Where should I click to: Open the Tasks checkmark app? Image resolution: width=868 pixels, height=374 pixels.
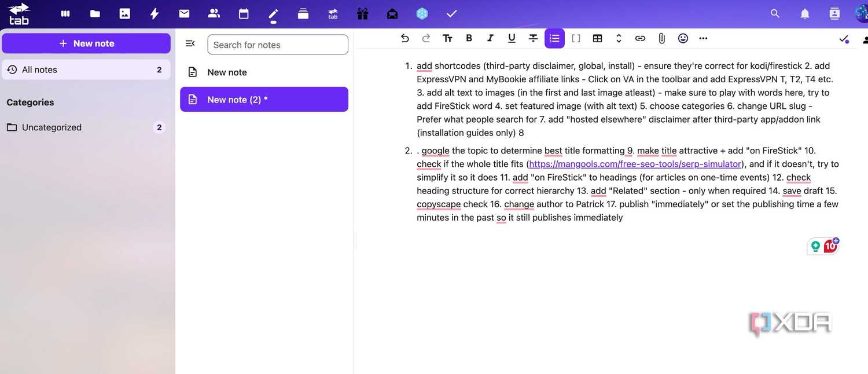(x=452, y=13)
